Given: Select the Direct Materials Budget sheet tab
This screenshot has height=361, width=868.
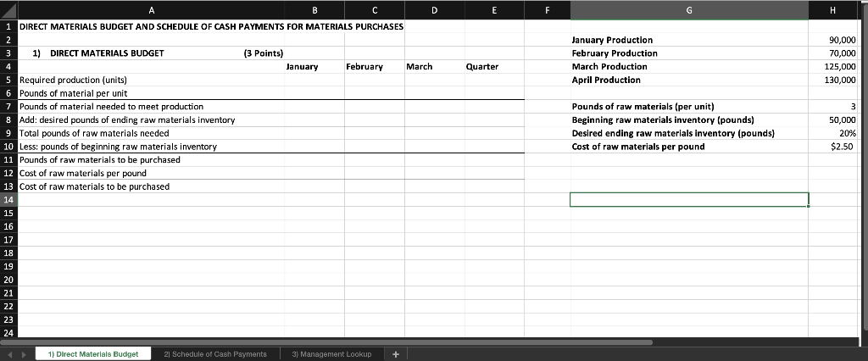Looking at the screenshot, I should coord(93,354).
